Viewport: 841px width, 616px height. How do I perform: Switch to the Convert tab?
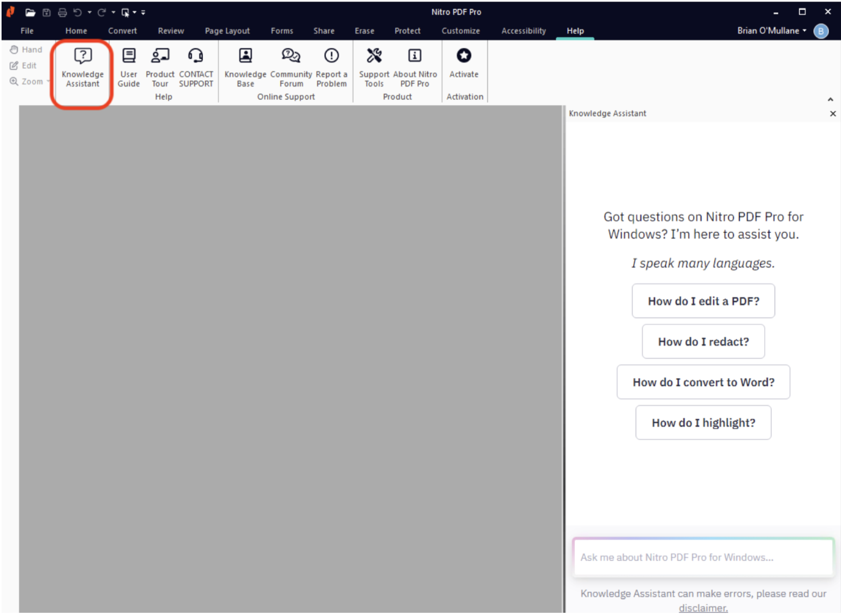tap(122, 31)
